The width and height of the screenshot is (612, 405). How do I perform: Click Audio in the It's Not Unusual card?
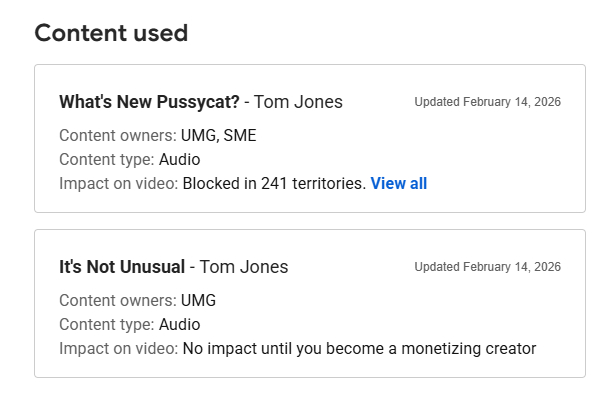point(180,325)
